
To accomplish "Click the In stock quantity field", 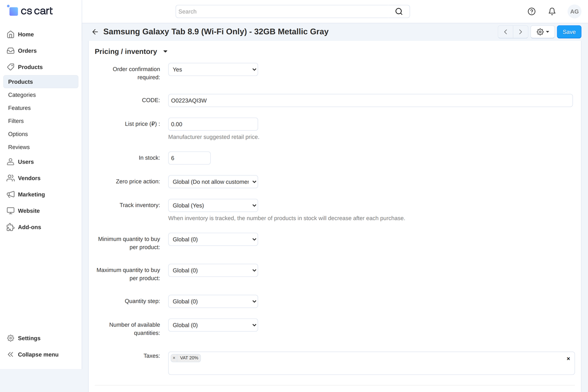I will point(190,158).
